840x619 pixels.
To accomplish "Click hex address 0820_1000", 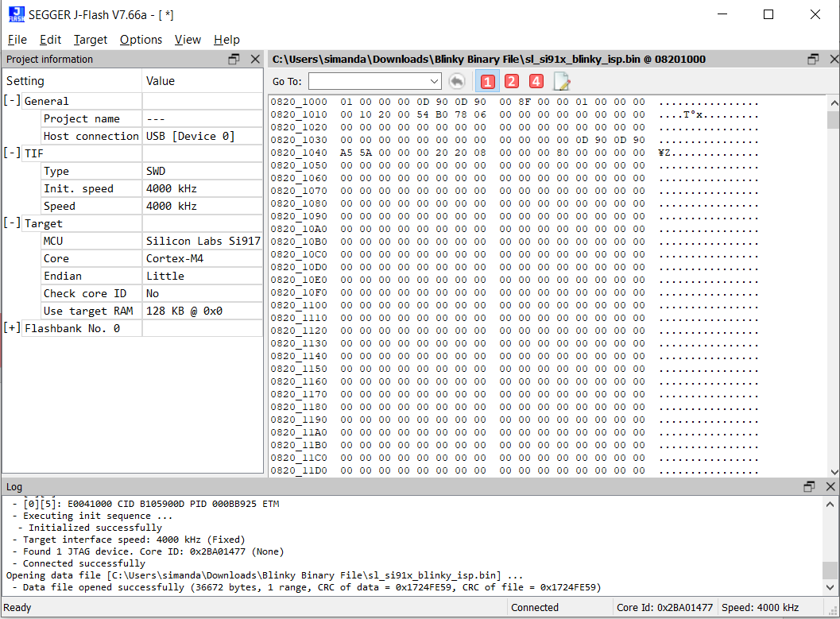I will point(298,102).
